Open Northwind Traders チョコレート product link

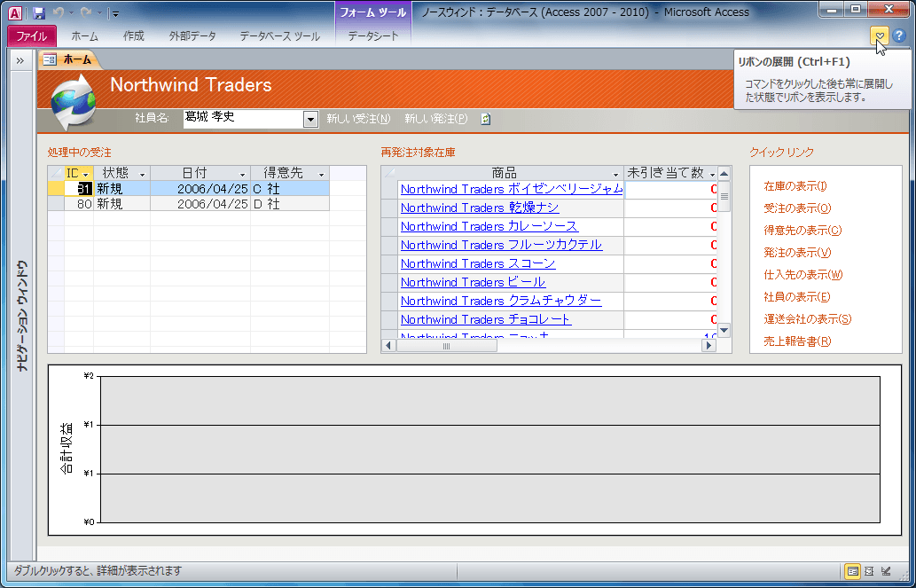click(x=485, y=319)
